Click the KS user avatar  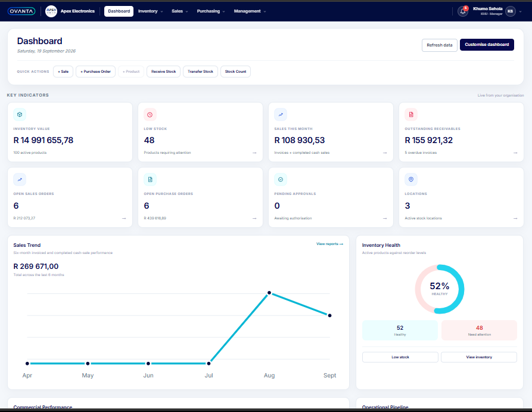click(x=511, y=11)
